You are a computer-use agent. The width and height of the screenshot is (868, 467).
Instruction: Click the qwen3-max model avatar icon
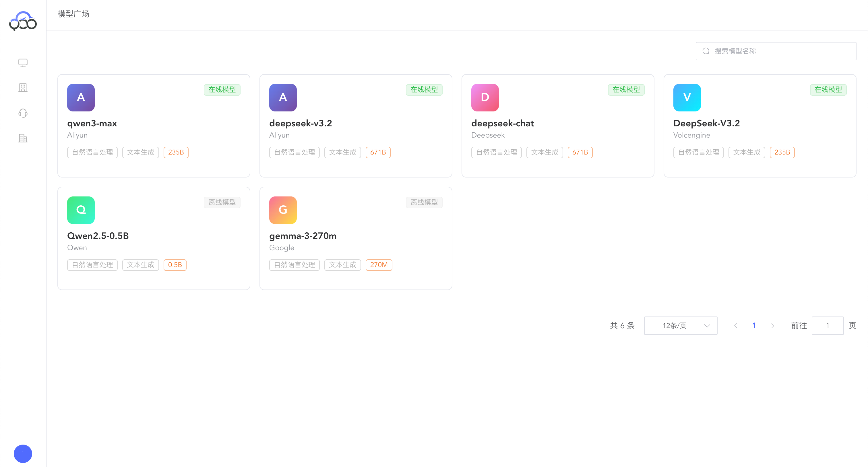tap(81, 97)
